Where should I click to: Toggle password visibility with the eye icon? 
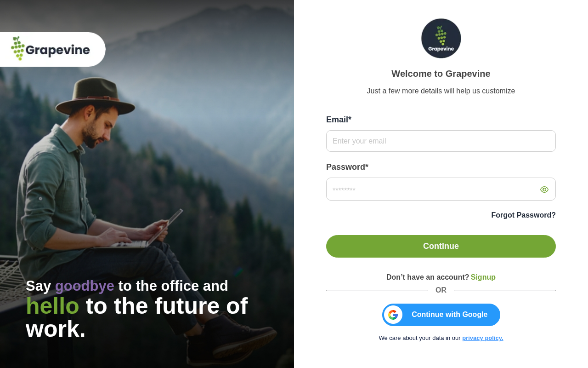tap(544, 190)
